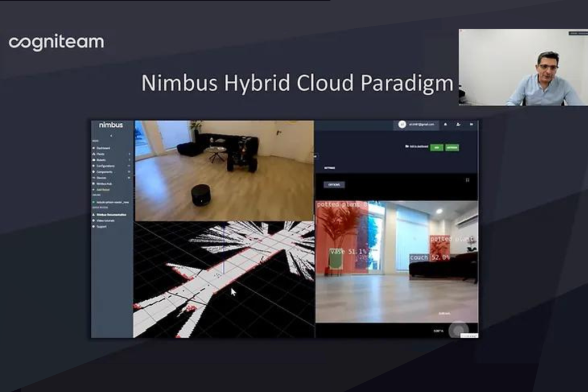Click the occupancy grid map view

[x=225, y=279]
